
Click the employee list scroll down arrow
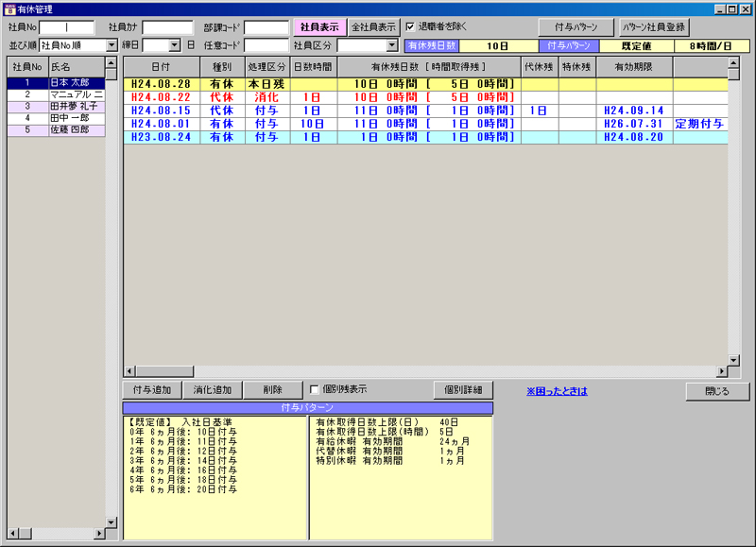click(x=111, y=521)
